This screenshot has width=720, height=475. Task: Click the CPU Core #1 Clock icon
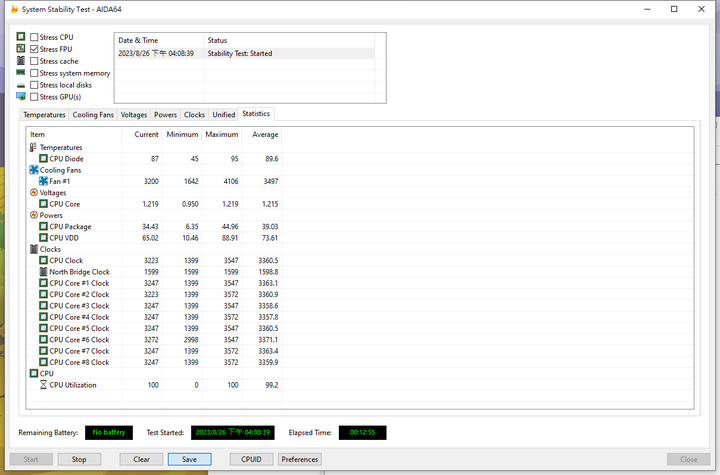tap(43, 283)
